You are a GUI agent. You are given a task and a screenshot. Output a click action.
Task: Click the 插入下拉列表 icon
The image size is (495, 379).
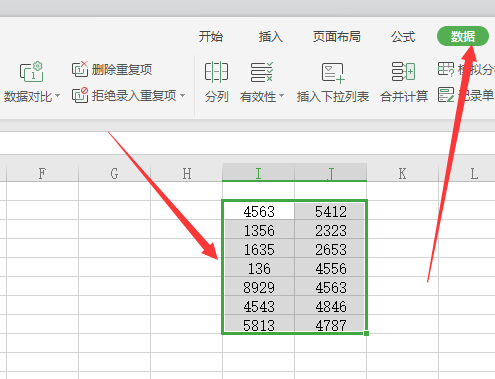click(x=333, y=72)
